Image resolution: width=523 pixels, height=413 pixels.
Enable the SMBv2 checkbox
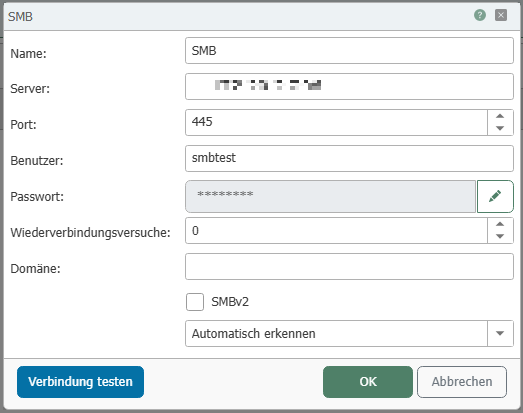[195, 302]
